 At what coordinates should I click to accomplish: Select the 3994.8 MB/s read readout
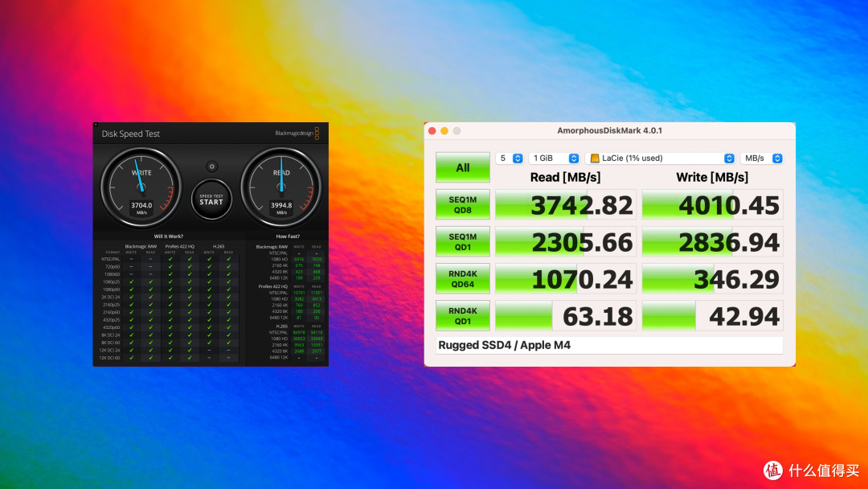[x=281, y=208]
